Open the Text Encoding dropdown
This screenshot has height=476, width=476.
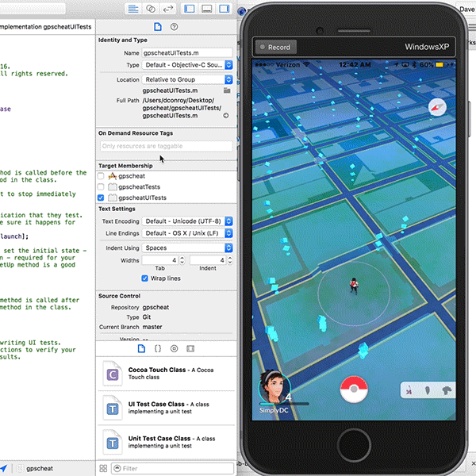[x=187, y=221]
